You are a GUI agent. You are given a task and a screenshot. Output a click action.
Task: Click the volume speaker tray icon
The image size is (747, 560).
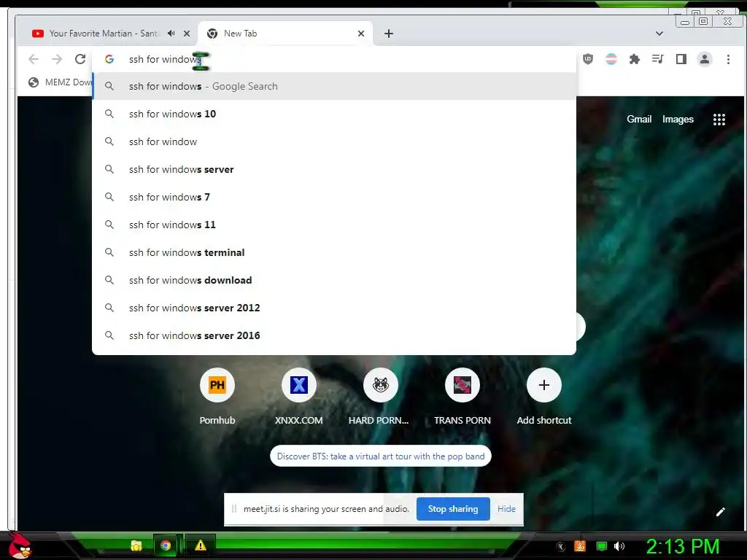pyautogui.click(x=619, y=546)
